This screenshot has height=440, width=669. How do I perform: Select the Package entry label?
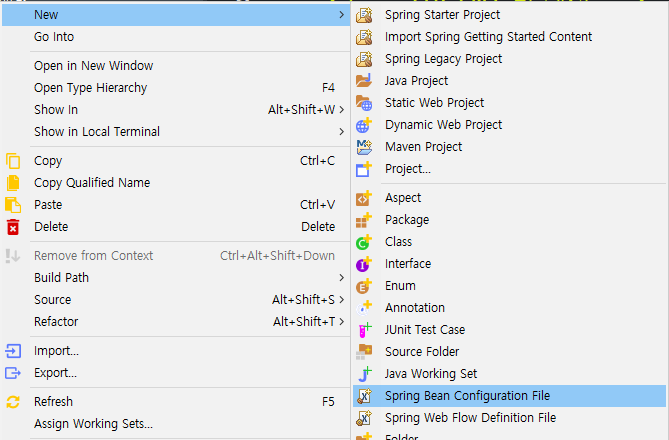[407, 220]
